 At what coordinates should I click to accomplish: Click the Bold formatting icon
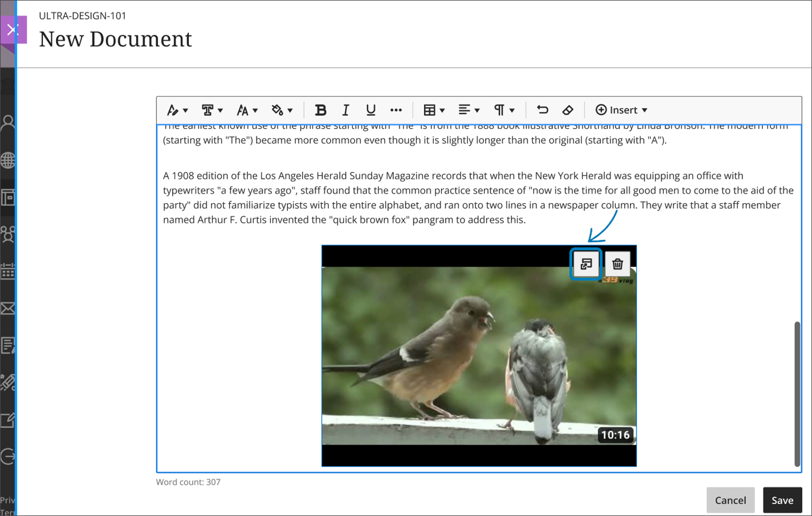tap(320, 110)
